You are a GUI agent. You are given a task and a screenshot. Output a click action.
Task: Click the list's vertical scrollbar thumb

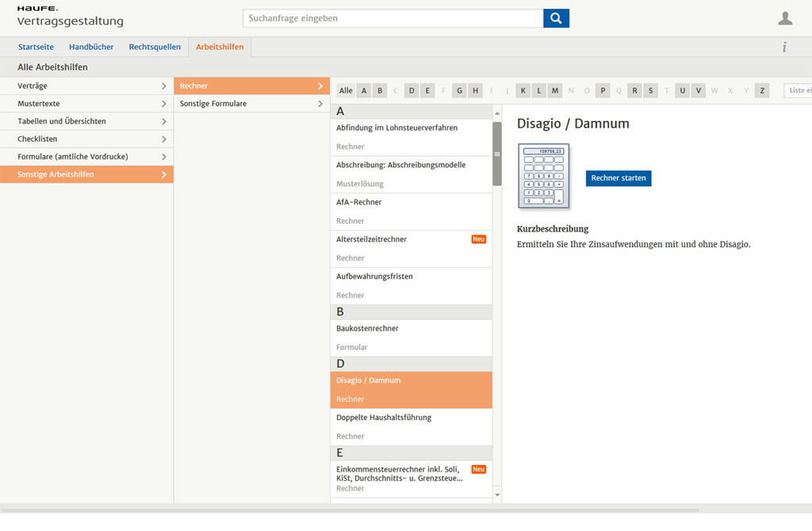click(497, 154)
